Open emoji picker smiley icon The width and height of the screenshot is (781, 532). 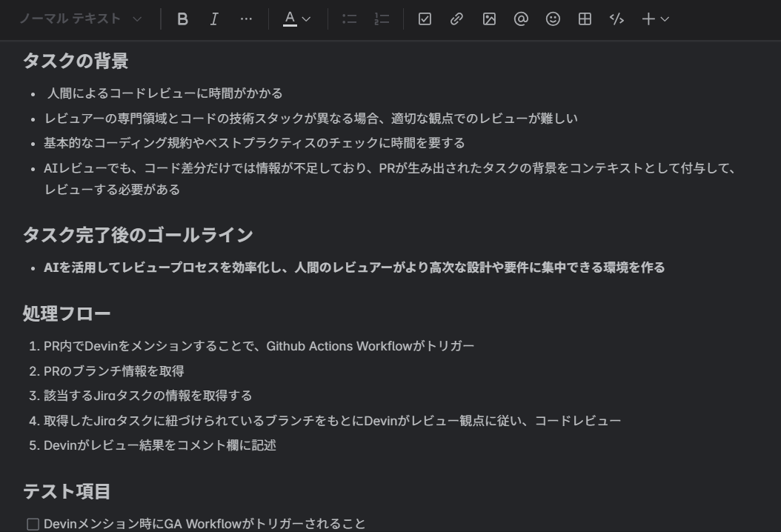(553, 19)
